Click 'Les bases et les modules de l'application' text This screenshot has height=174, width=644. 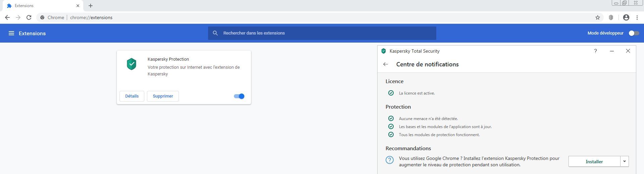(445, 127)
